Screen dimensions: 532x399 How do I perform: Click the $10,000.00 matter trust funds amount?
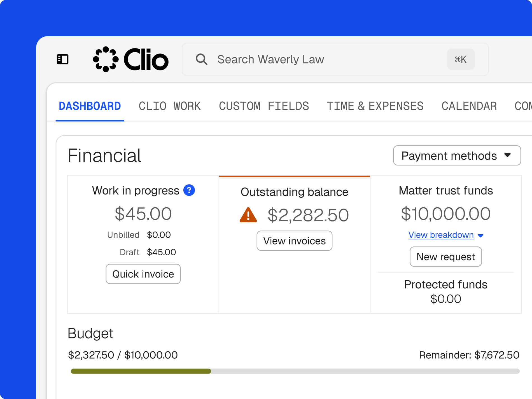(x=446, y=214)
